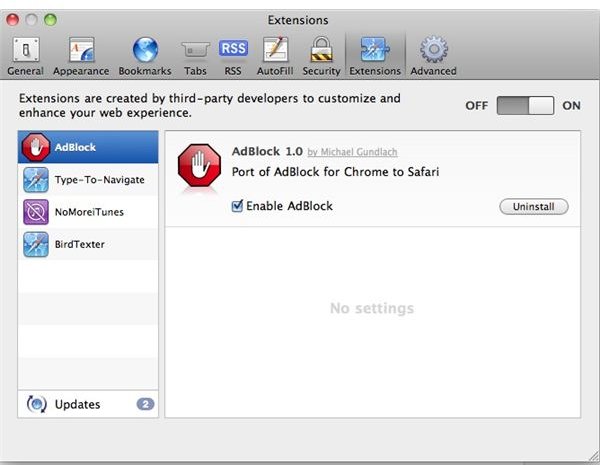The height and width of the screenshot is (465, 600).
Task: Click the BirdTexter extension icon
Action: pyautogui.click(x=36, y=244)
